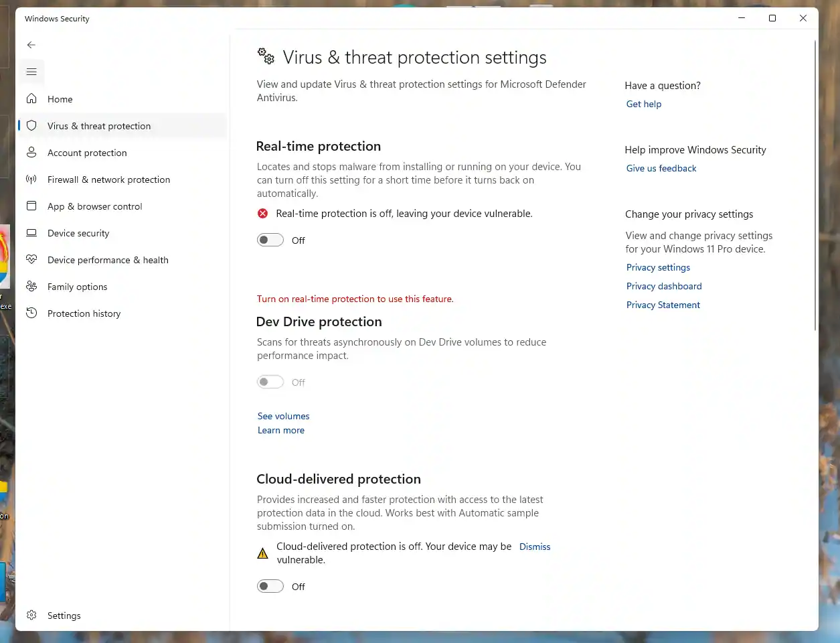Open Get help under Have a question
The height and width of the screenshot is (643, 840).
click(x=643, y=104)
